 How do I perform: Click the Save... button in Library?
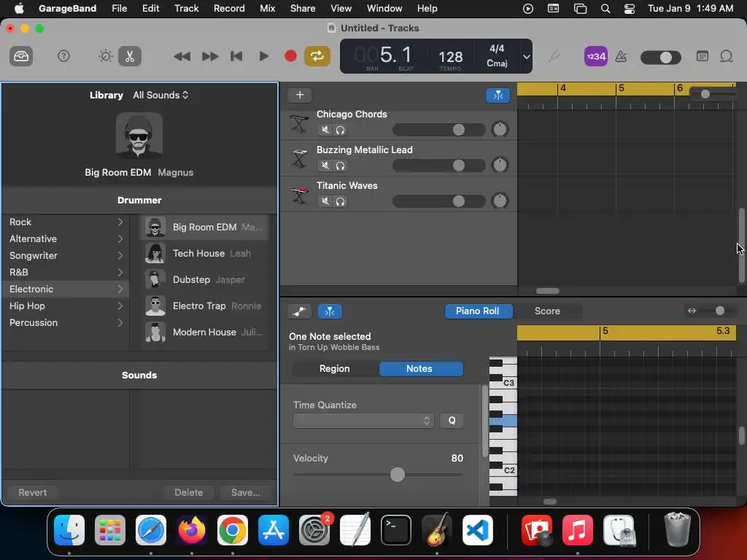(245, 492)
